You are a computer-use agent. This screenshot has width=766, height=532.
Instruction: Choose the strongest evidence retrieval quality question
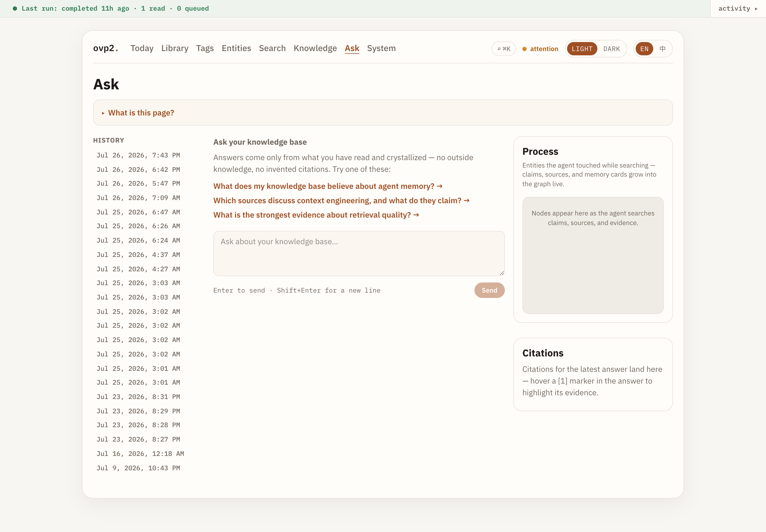[x=316, y=215]
